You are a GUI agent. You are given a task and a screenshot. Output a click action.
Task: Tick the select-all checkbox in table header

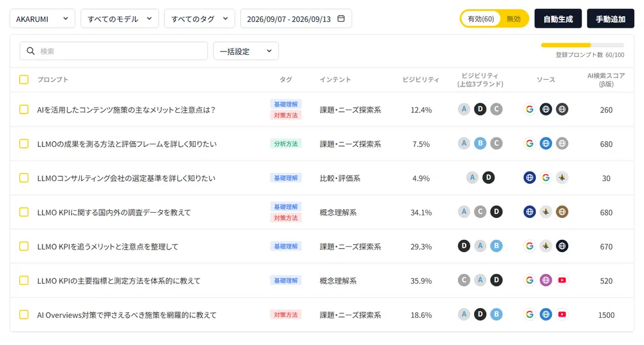point(24,79)
